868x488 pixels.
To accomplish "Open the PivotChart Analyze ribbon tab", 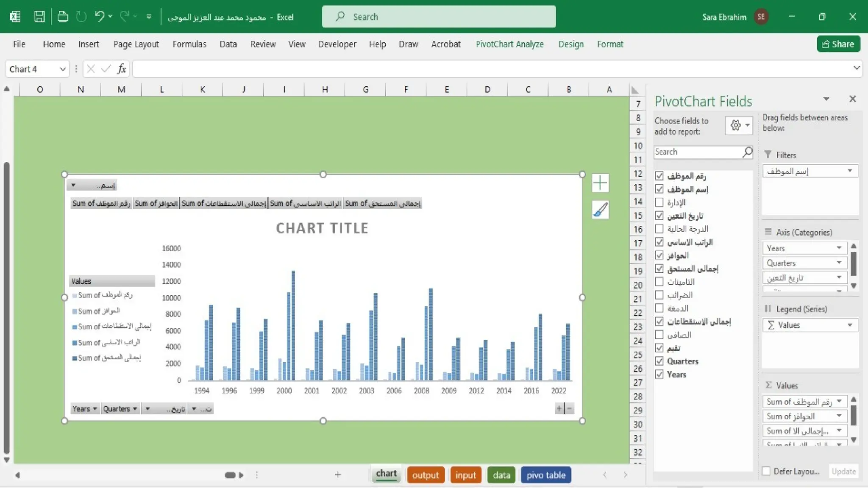I will click(x=509, y=44).
